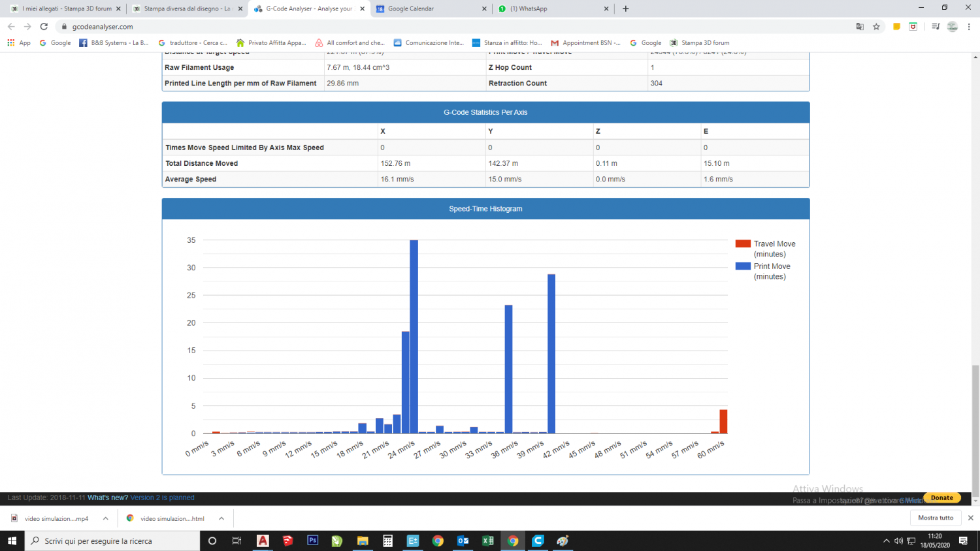Click the Windows search box
This screenshot has height=551, width=980.
point(112,541)
